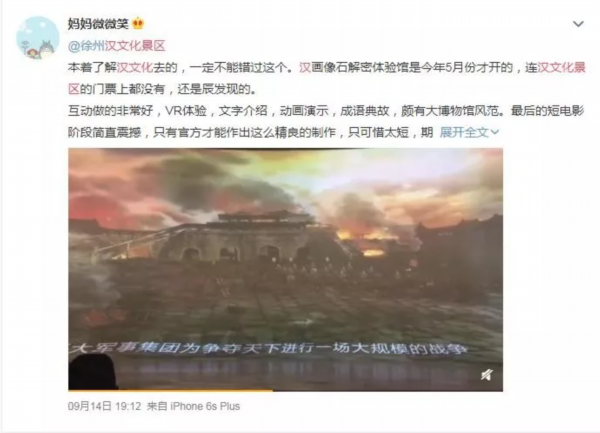600x433 pixels.
Task: Click the orange played part of the progress bar
Action: (171, 390)
